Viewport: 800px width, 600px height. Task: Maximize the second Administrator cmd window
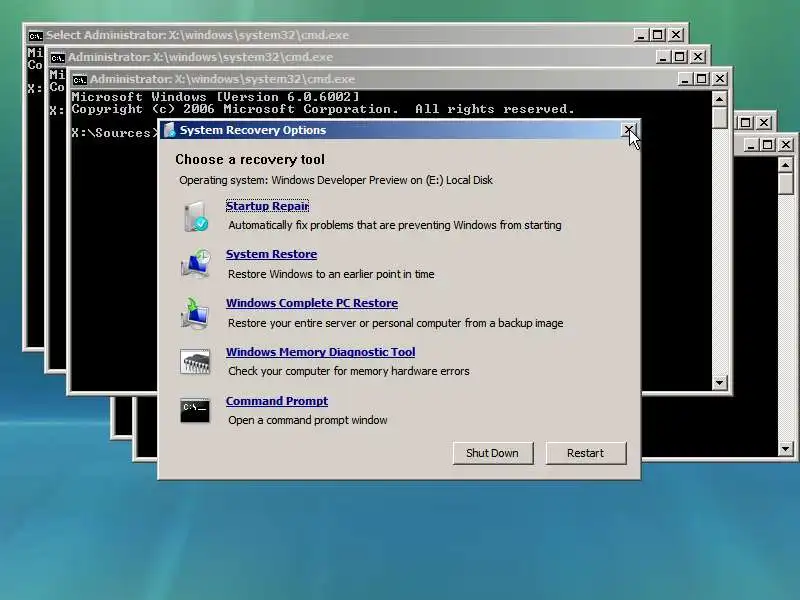point(680,57)
